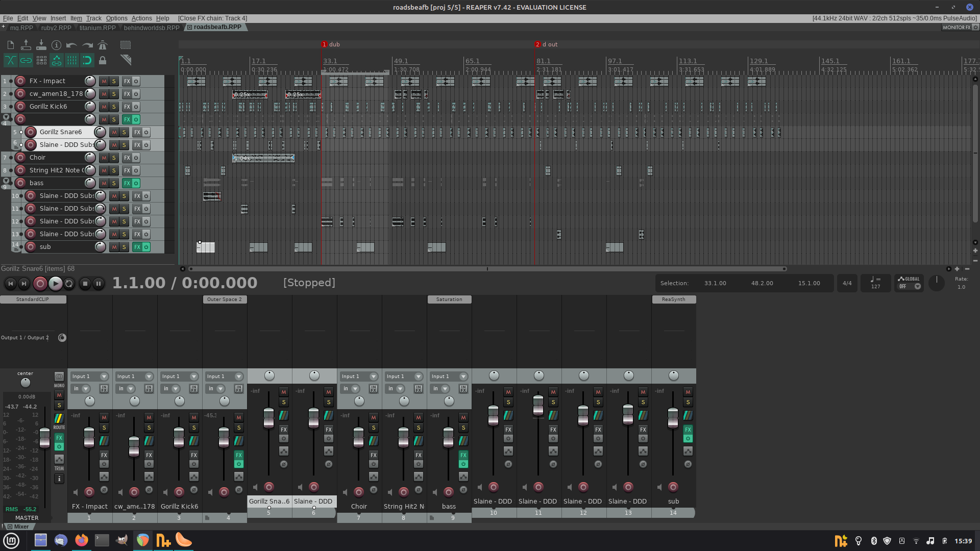Collapse the bass folder track
This screenshot has height=551, width=980.
[6, 181]
